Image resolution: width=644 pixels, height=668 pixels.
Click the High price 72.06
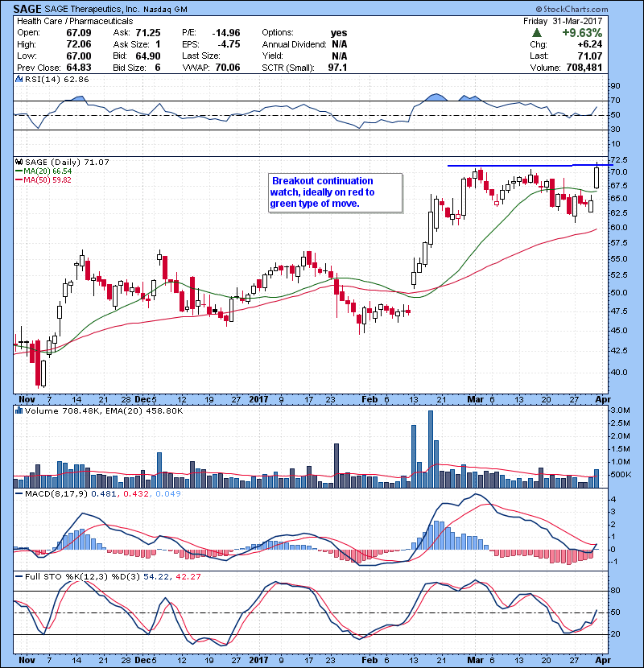tap(79, 44)
